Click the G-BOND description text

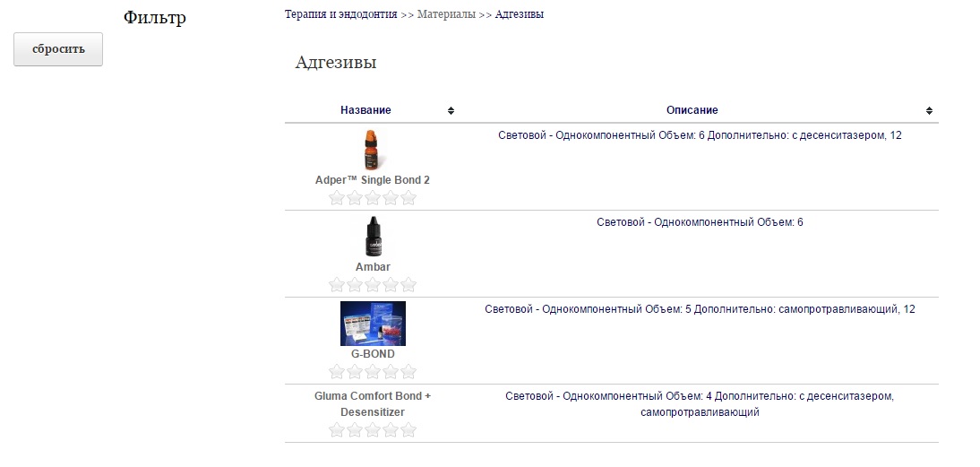[700, 309]
